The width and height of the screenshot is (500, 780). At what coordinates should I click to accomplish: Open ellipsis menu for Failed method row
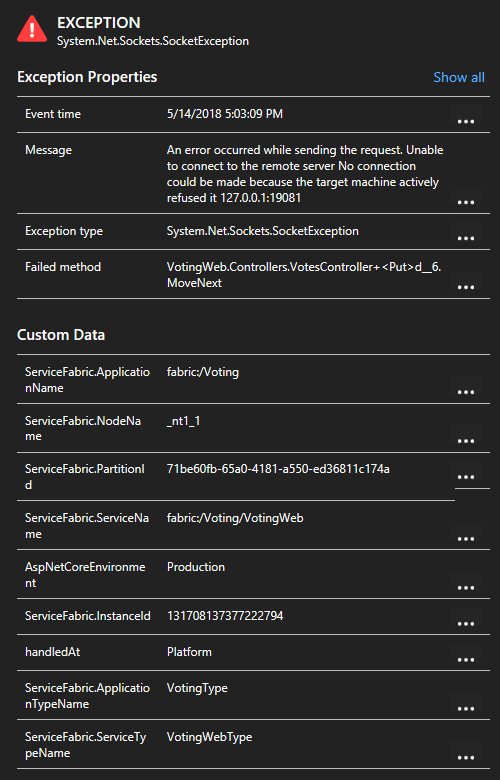(466, 287)
